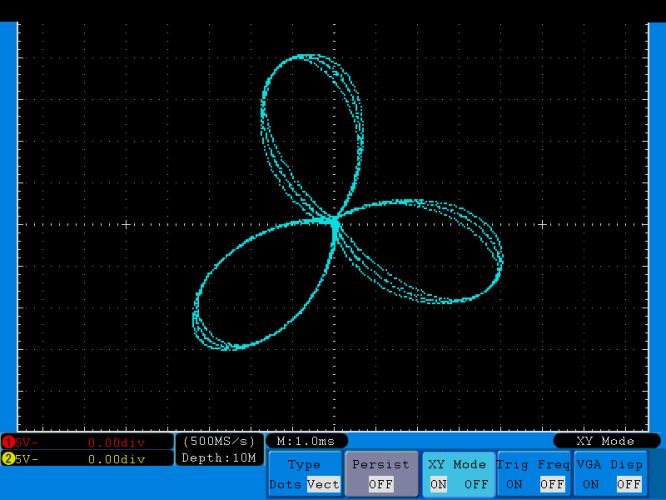
Task: Click the XY Mode menu label
Action: [457, 465]
